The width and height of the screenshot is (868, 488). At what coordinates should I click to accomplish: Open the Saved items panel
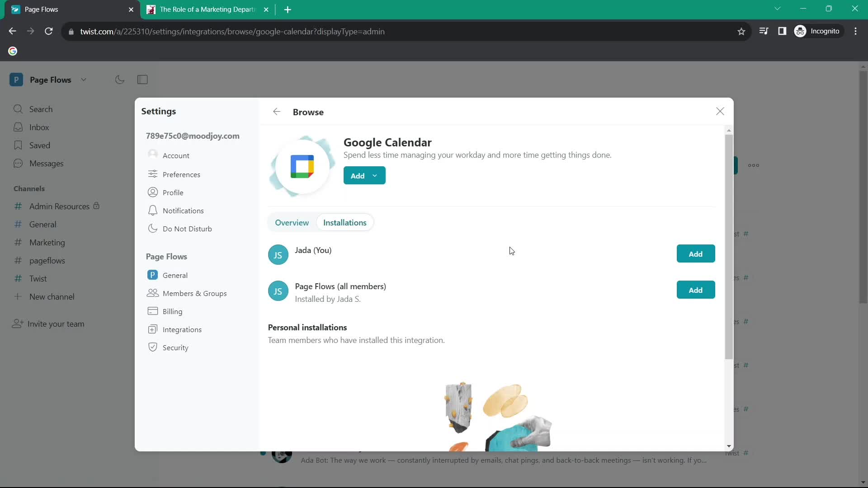click(39, 145)
